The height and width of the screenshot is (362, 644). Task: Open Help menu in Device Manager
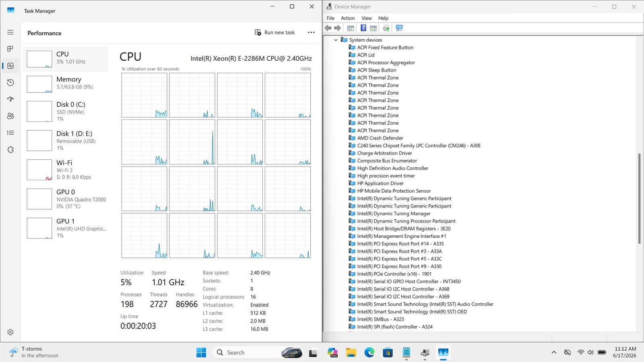pos(383,18)
